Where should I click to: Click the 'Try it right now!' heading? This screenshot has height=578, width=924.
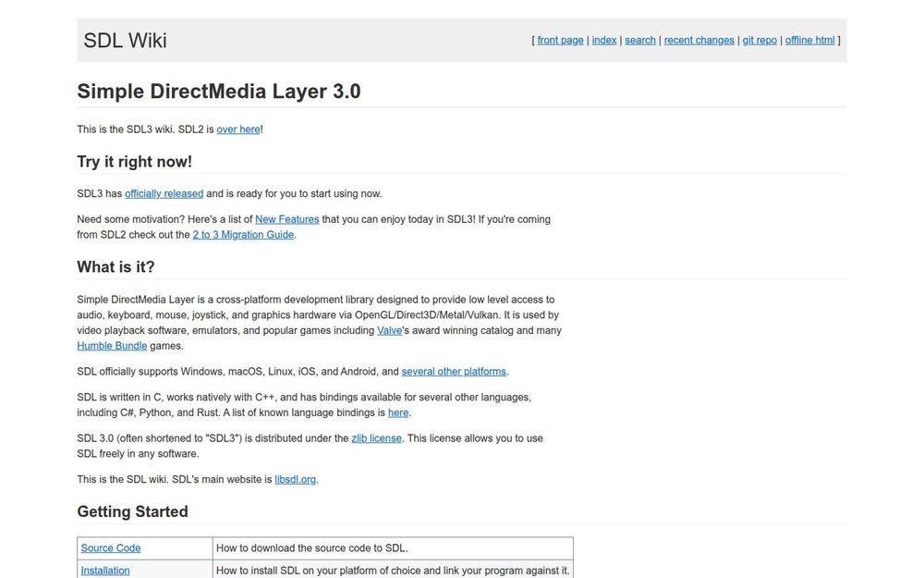134,162
